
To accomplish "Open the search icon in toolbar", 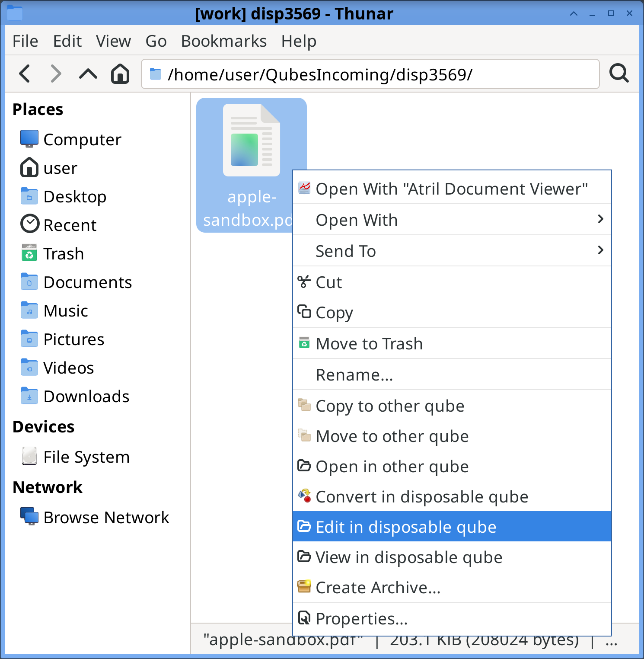I will pos(619,74).
